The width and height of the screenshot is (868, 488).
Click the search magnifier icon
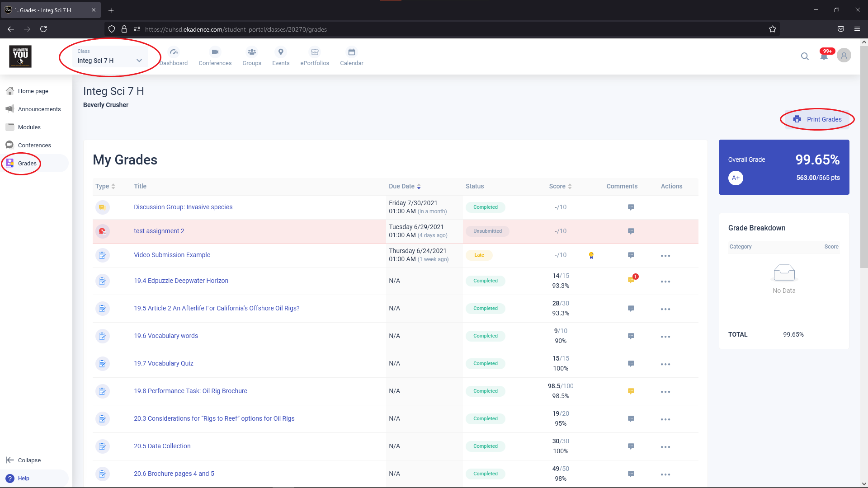pos(805,56)
